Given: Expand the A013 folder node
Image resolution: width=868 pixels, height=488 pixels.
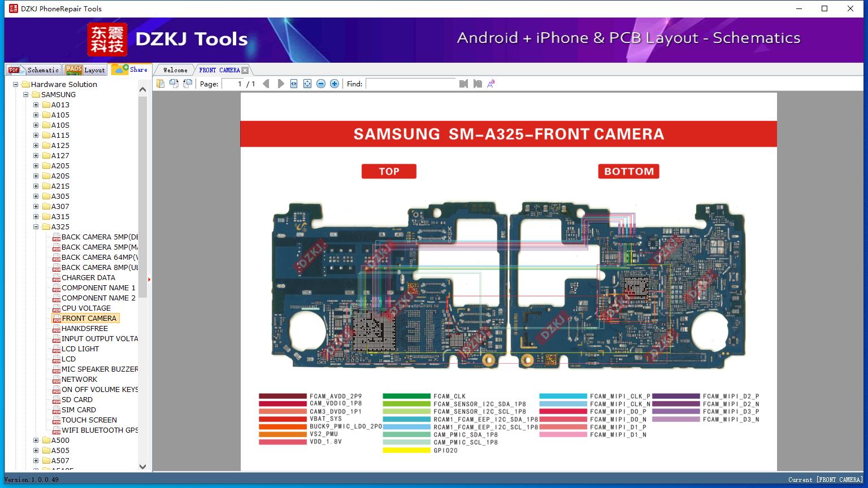Looking at the screenshot, I should [36, 105].
